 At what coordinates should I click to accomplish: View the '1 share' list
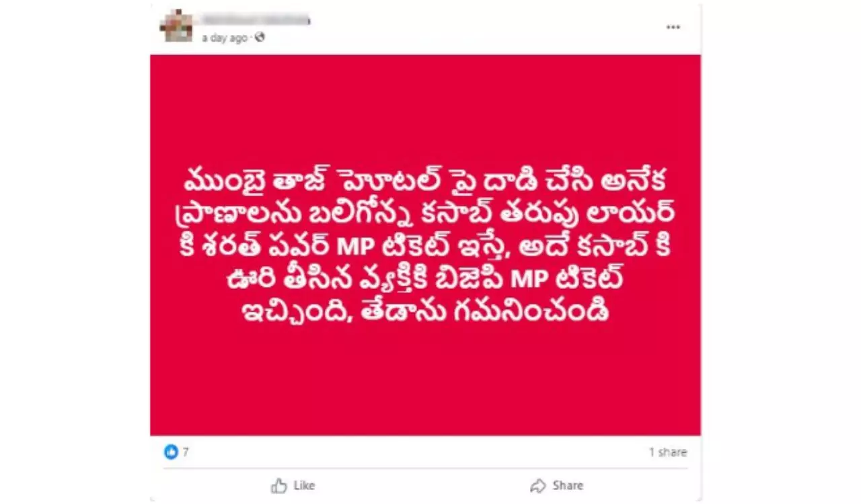pos(668,452)
